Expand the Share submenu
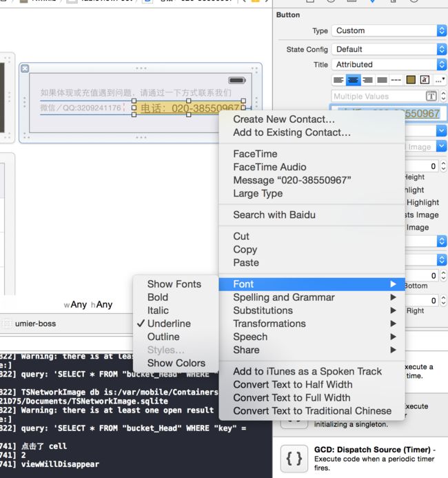This screenshot has width=448, height=478. (x=312, y=350)
